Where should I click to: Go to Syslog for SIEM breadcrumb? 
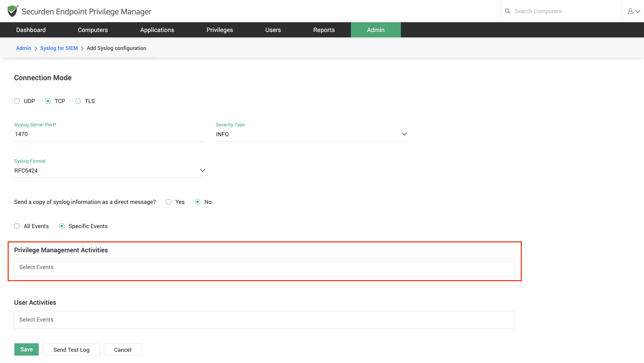pyautogui.click(x=59, y=48)
